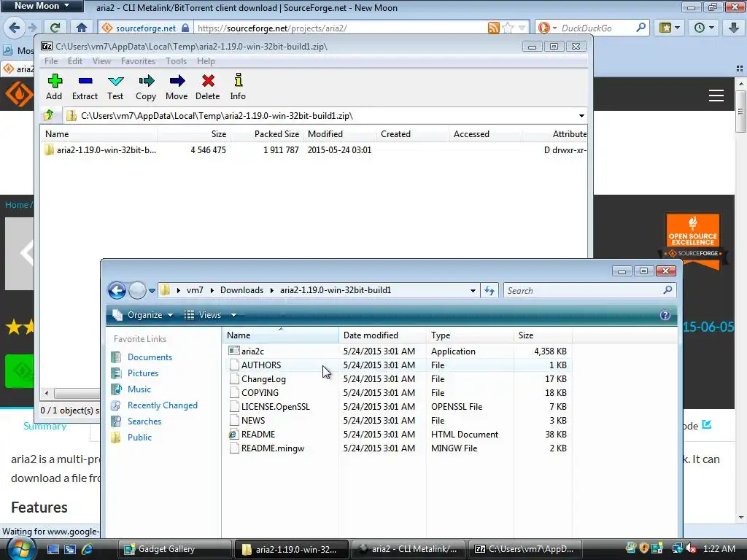The image size is (747, 560).
Task: Click the Windows Start orb
Action: pos(21,548)
